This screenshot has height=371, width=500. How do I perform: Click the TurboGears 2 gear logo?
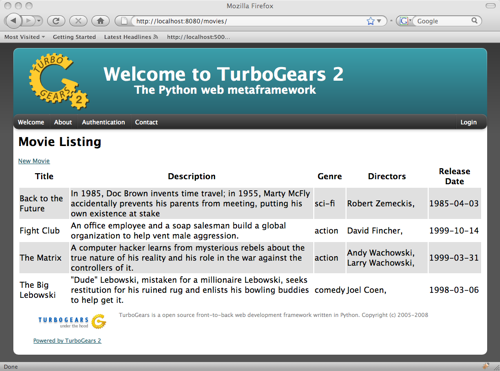click(x=59, y=81)
